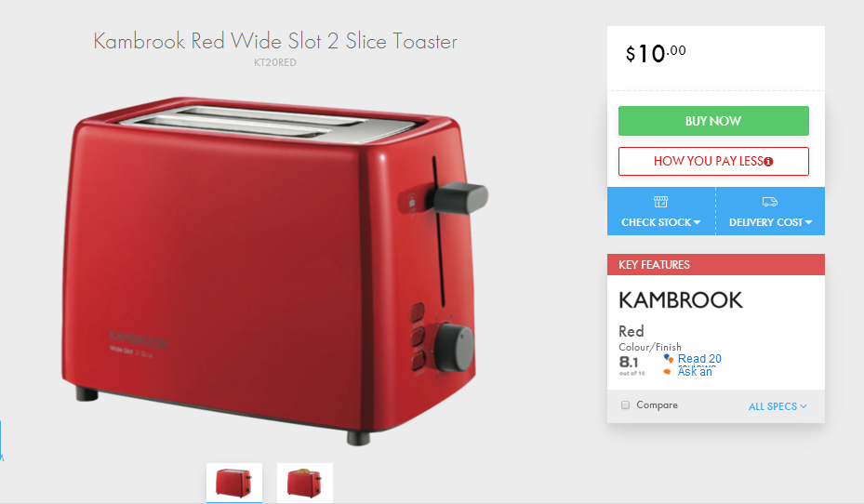Click the store icon above CHECK STOCK
864x504 pixels.
pos(660,202)
